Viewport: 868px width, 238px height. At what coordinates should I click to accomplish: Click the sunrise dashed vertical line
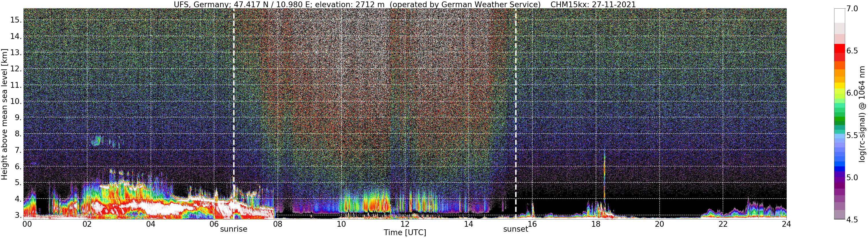[x=233, y=114]
